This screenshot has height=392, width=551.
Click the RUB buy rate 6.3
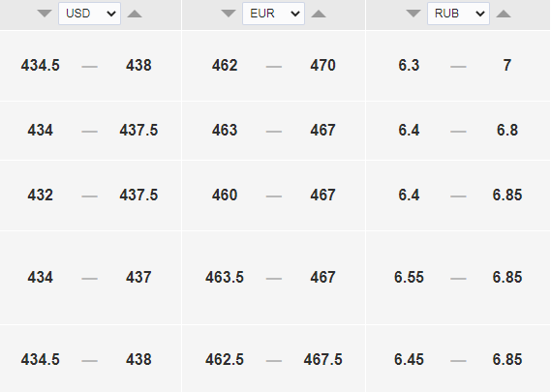409,66
